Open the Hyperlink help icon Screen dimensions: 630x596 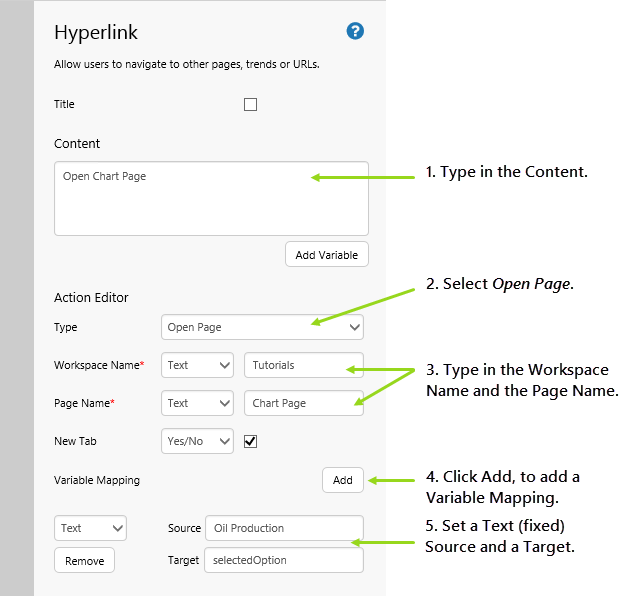355,31
